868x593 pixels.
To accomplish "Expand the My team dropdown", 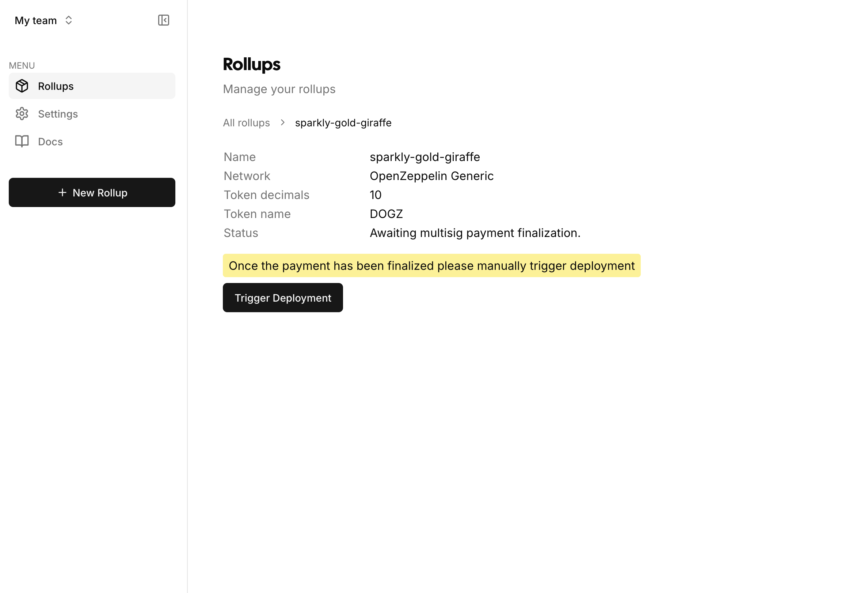I will (x=44, y=20).
